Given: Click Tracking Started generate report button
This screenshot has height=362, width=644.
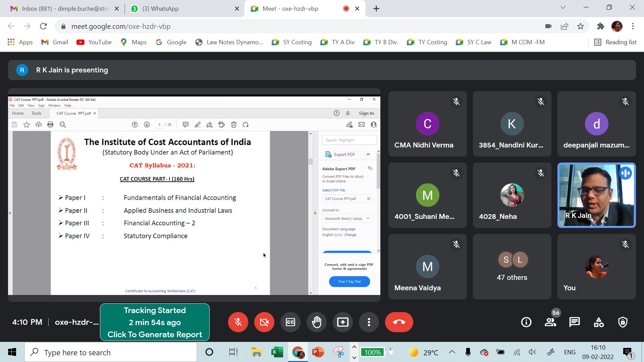Looking at the screenshot, I should click(x=155, y=322).
